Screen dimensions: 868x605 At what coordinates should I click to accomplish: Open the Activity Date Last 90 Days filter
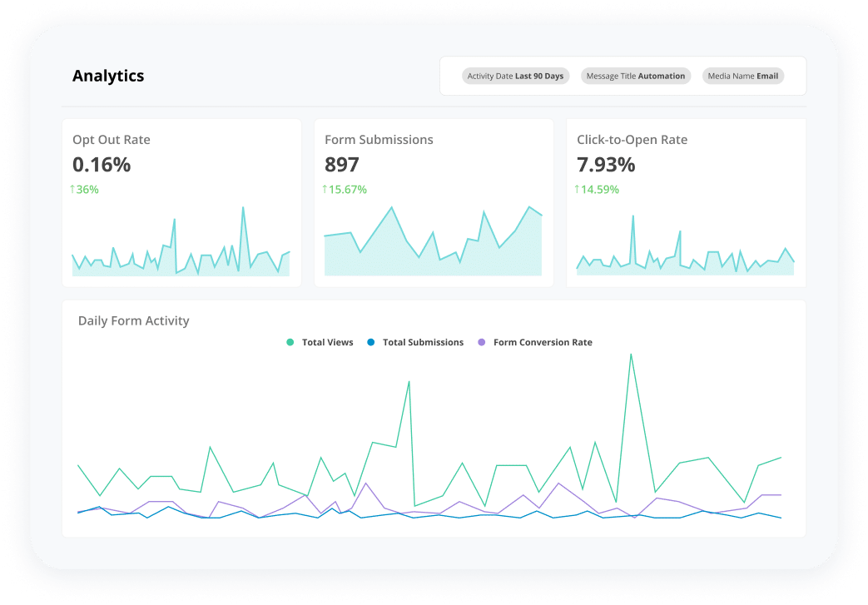(515, 76)
